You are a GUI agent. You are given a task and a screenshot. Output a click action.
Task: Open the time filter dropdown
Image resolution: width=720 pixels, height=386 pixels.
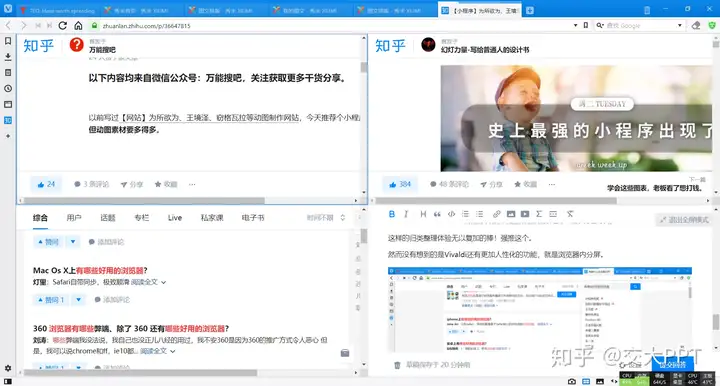click(326, 218)
